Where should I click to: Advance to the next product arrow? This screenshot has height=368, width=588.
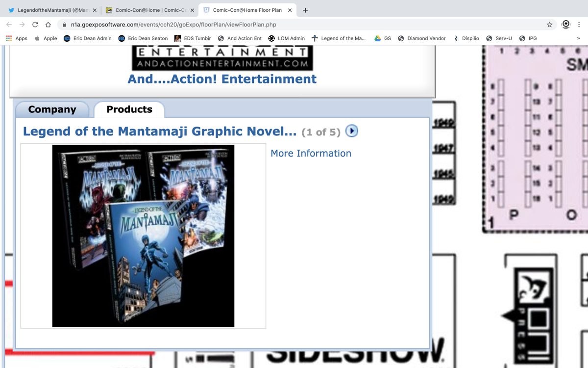coord(352,131)
